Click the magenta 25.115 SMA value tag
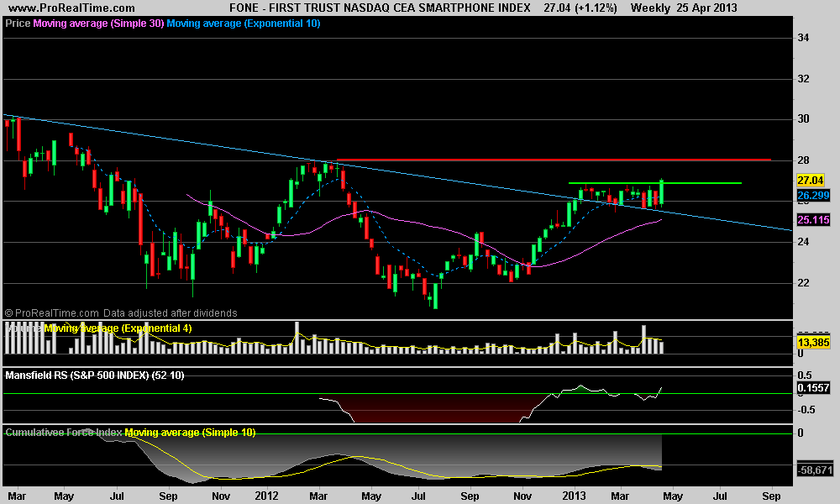The width and height of the screenshot is (840, 504). tap(813, 219)
